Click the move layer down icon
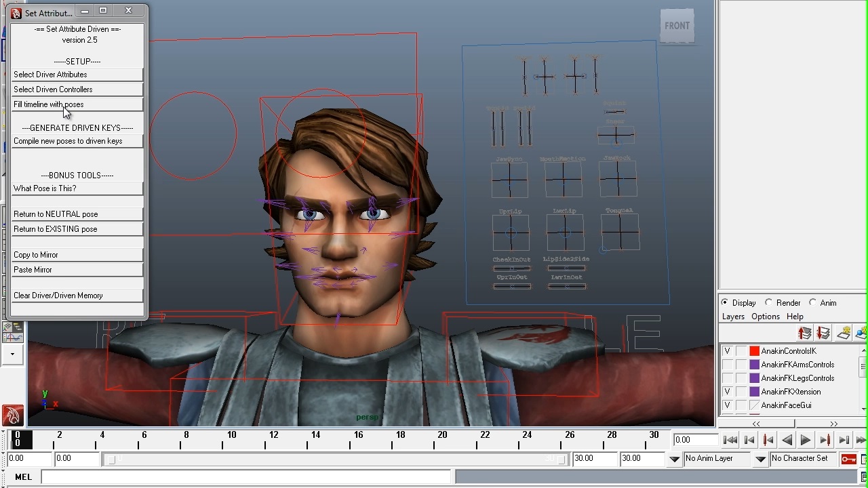This screenshot has width=868, height=488. coord(823,333)
